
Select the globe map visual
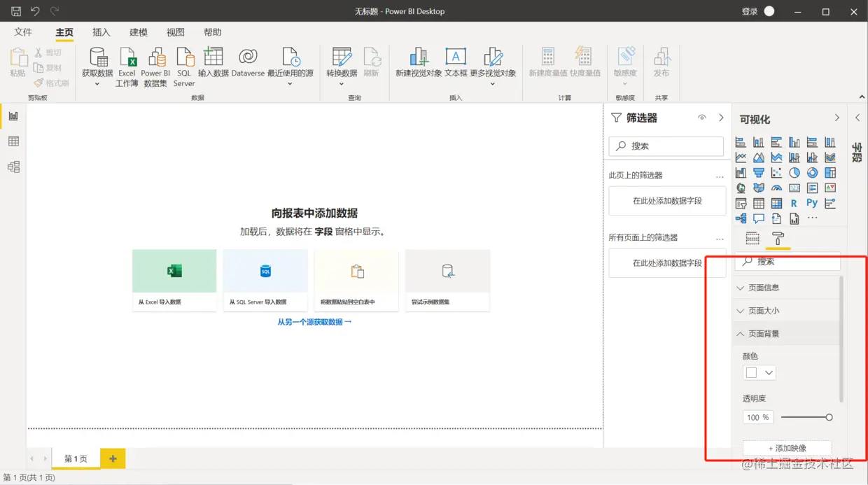[741, 188]
